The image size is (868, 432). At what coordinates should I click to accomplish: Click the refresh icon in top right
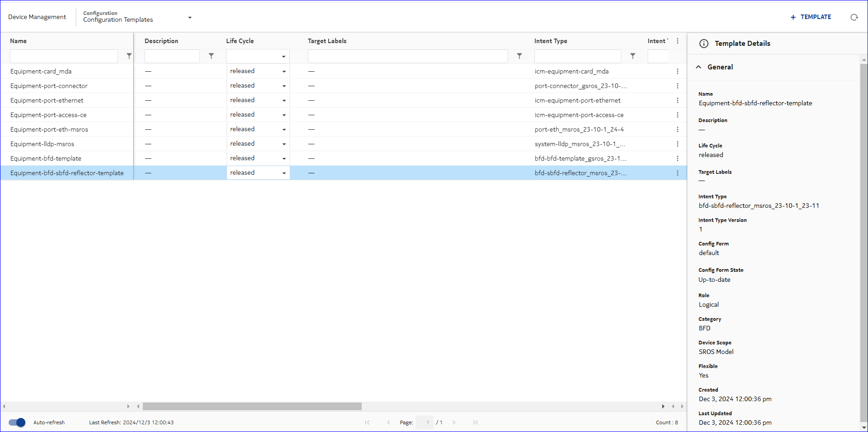tap(854, 17)
